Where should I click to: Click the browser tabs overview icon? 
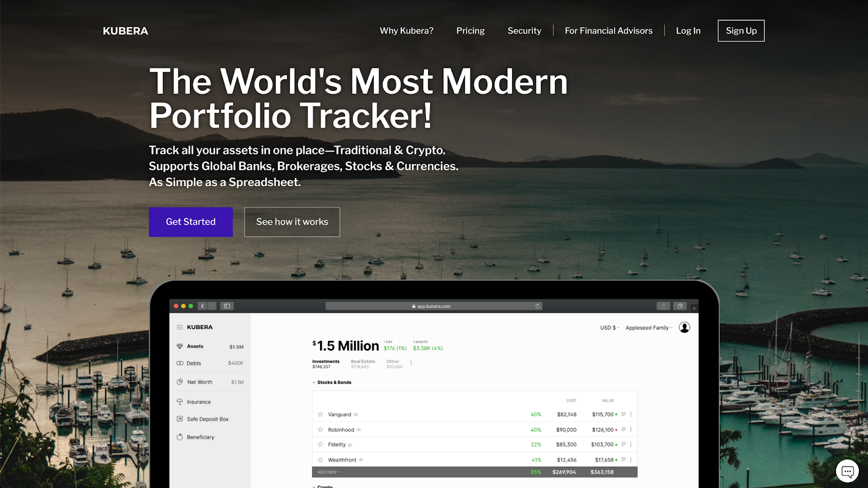680,306
